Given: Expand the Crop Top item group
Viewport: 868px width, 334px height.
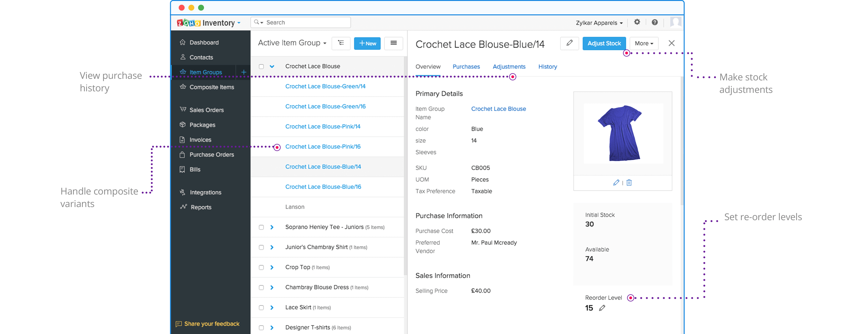Looking at the screenshot, I should [x=272, y=267].
